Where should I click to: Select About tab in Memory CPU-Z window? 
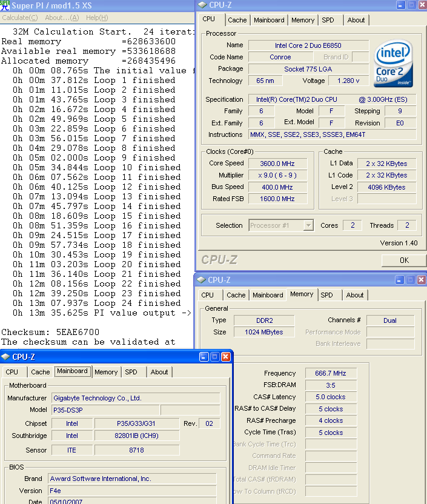point(355,295)
